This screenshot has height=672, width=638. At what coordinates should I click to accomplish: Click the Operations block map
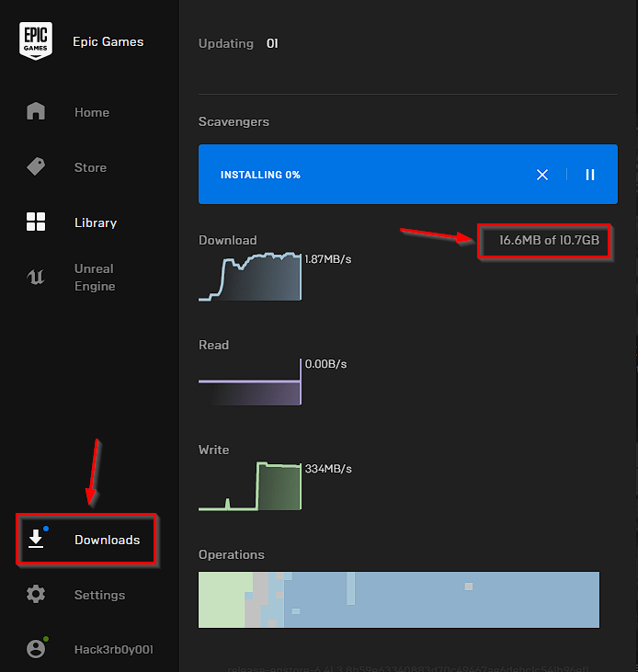tap(399, 599)
